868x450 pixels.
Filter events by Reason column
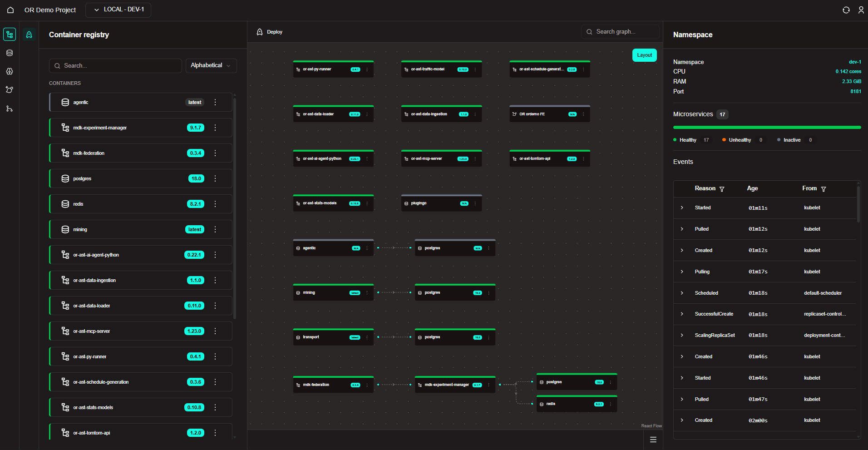coord(722,189)
